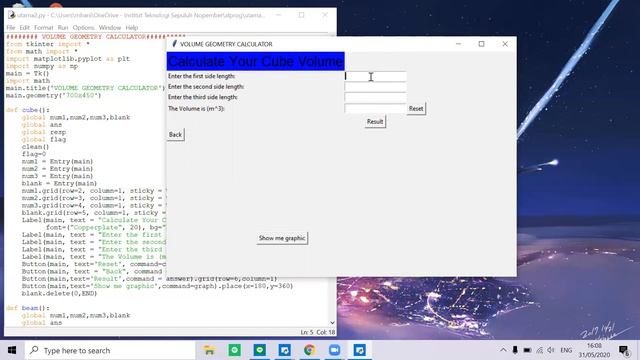Click the Result button
Viewport: 640px width, 360px height.
coord(375,122)
